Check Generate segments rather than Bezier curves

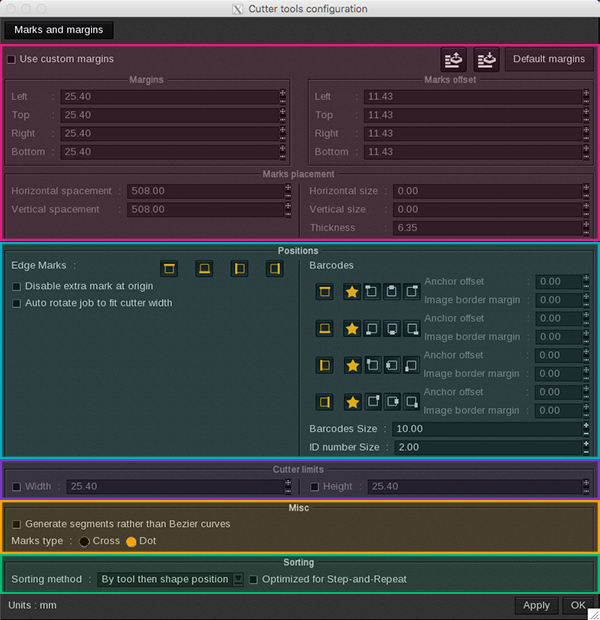(17, 524)
